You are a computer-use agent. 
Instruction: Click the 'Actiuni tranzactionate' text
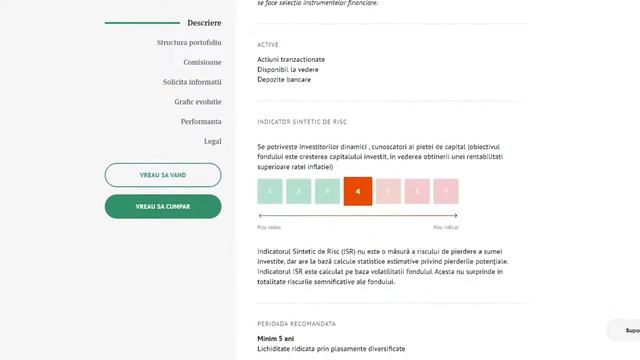291,60
